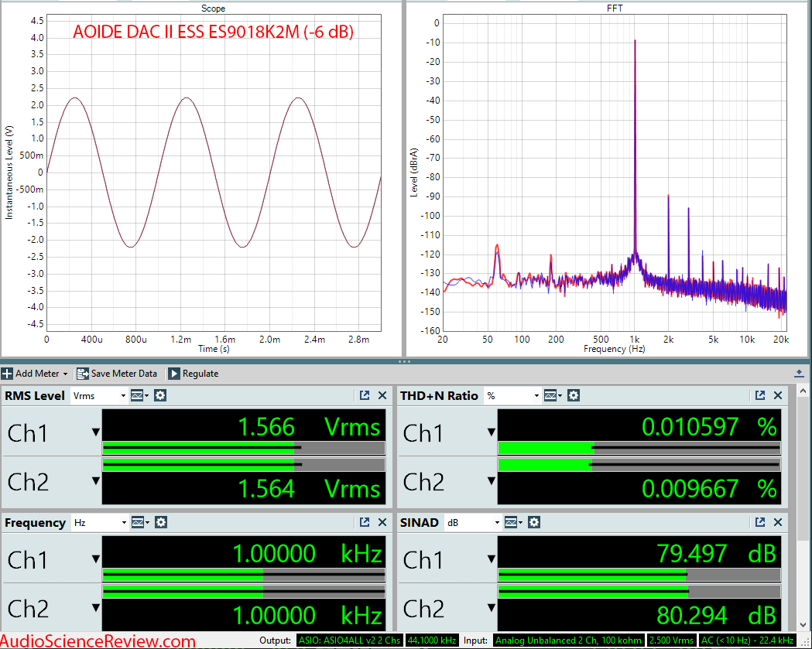Click the 1.566 Vrms reading

point(309,428)
